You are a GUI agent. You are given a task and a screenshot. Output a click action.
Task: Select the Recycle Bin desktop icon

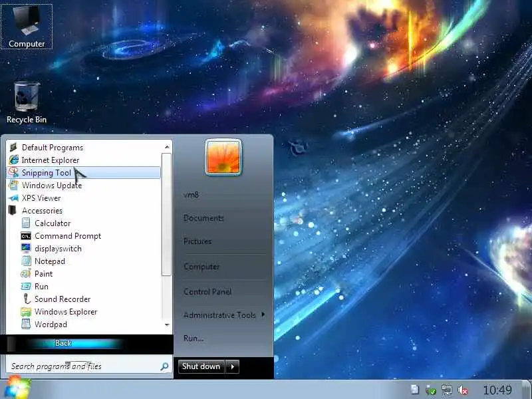tap(27, 103)
